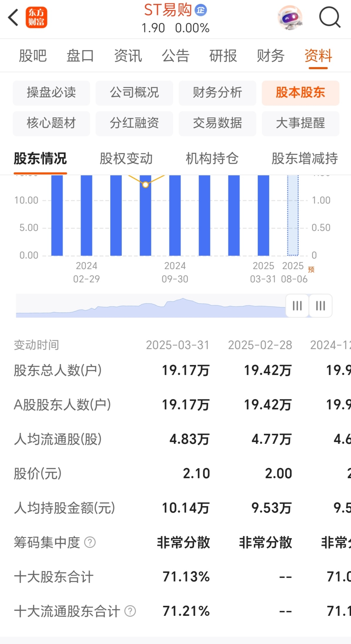351x644 pixels.
Task: Switch to the 股吧 tab
Action: click(x=33, y=56)
